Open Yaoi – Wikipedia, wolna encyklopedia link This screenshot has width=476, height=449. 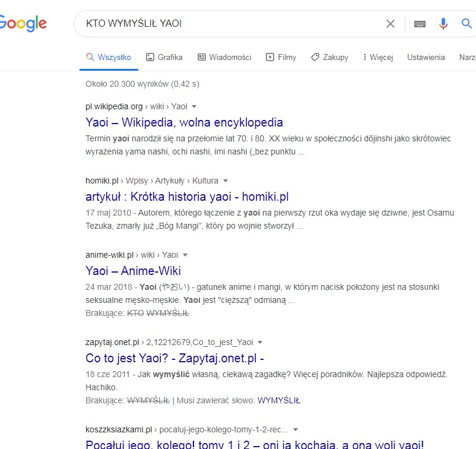184,122
